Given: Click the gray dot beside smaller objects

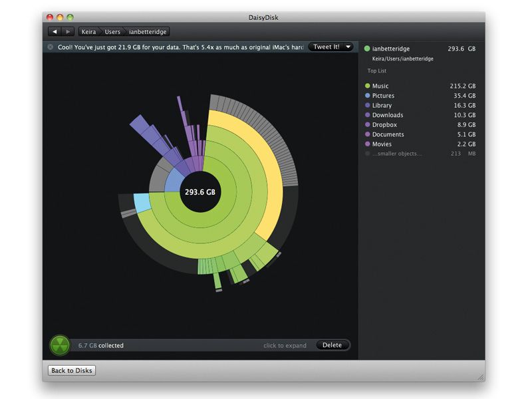Looking at the screenshot, I should coord(366,153).
